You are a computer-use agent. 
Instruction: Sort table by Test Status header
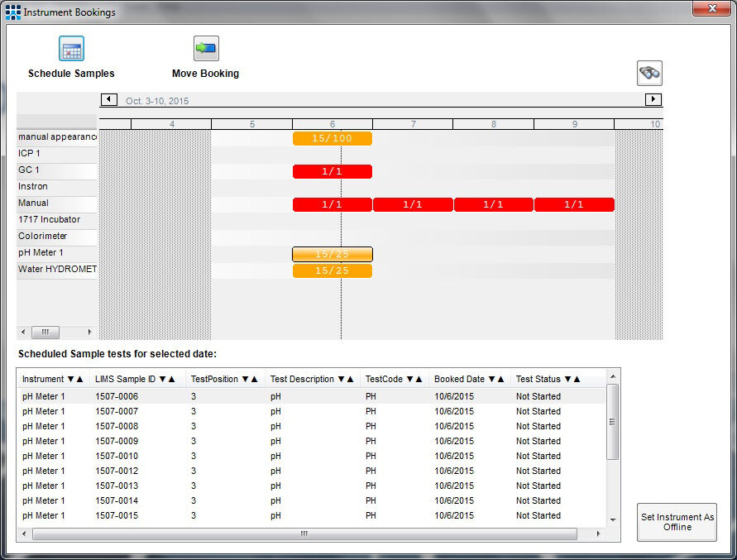pos(548,379)
